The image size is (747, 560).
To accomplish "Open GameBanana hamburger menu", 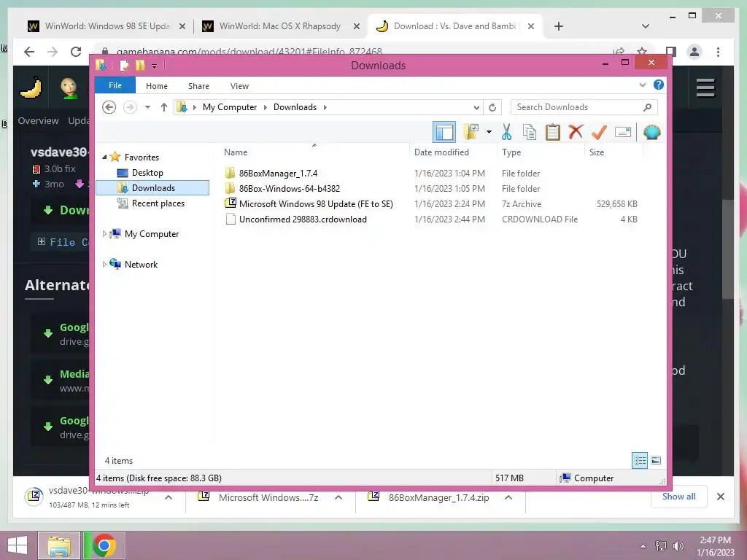I will click(x=705, y=87).
